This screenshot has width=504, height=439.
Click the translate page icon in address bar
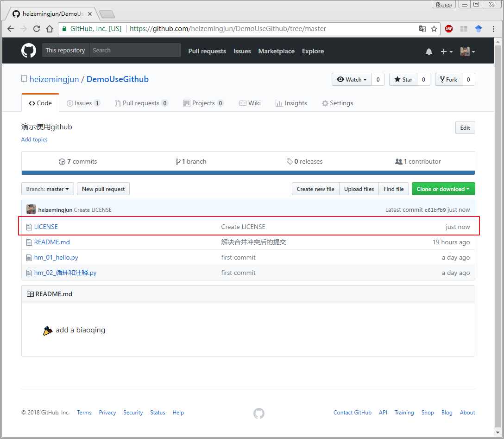coord(422,29)
